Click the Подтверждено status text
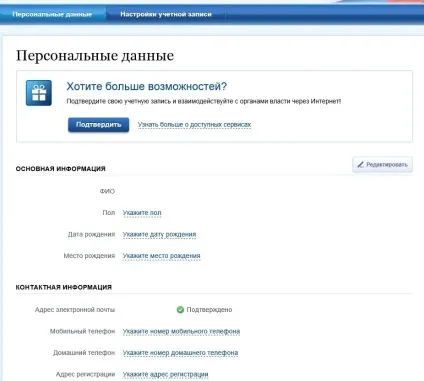The width and height of the screenshot is (424, 381). (209, 310)
